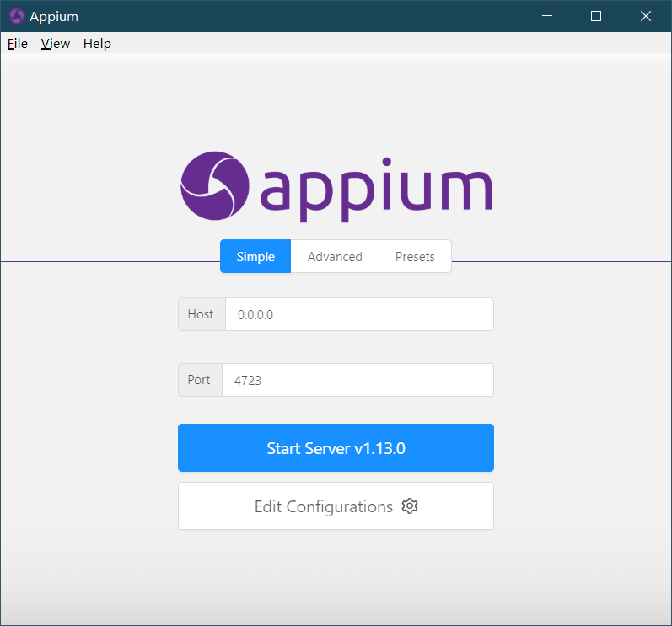
Task: Close the Appium window
Action: 645,16
